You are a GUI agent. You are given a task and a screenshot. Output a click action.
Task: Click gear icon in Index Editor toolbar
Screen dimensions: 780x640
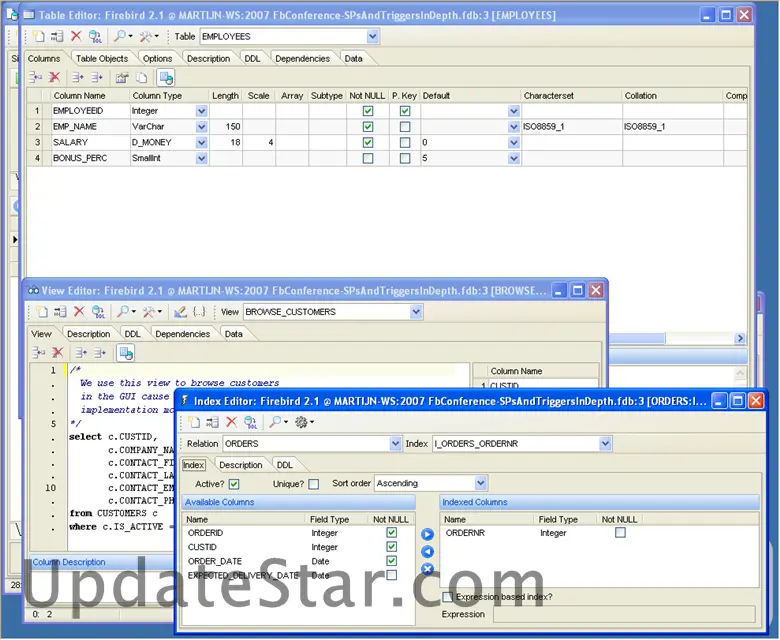tap(301, 422)
